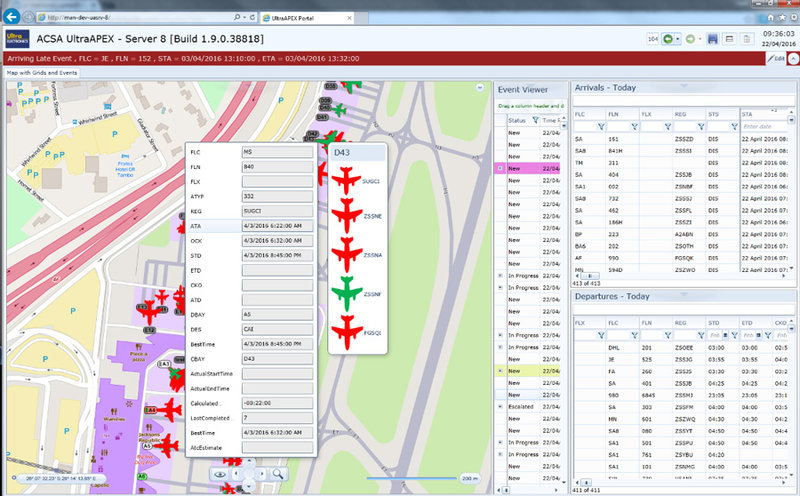Click the FLC filter funnel in Arrivals
This screenshot has height=496, width=800.
tap(601, 127)
